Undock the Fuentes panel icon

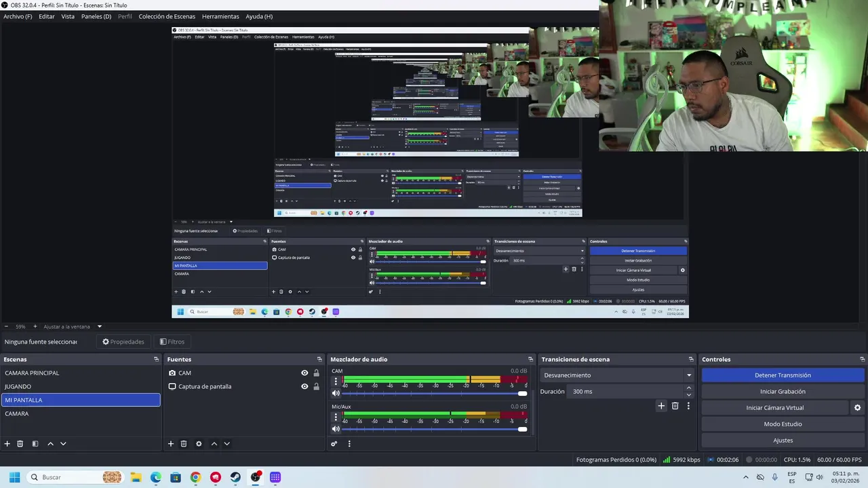coord(319,359)
